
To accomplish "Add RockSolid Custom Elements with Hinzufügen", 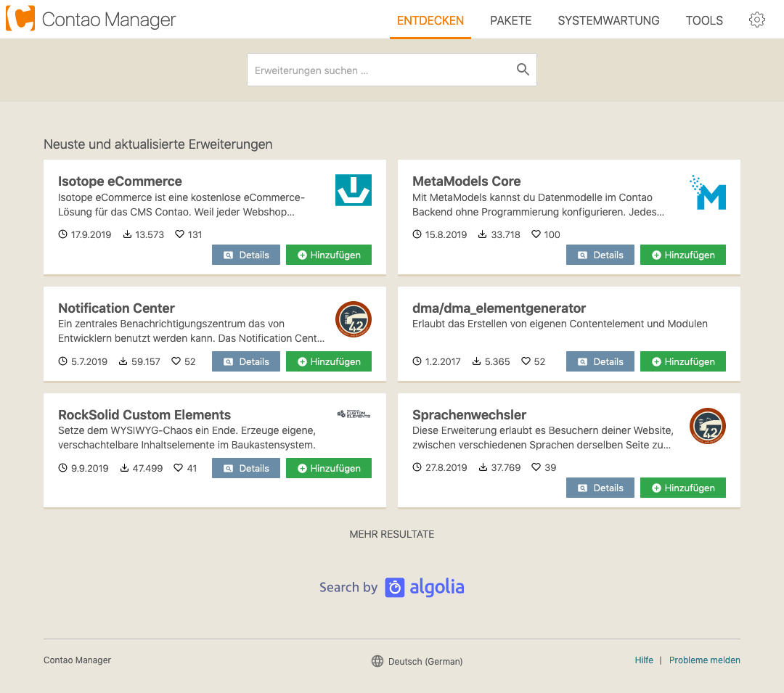I will click(x=329, y=468).
